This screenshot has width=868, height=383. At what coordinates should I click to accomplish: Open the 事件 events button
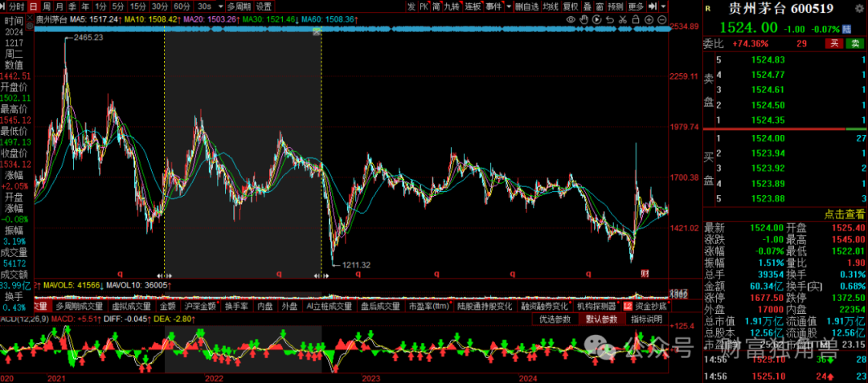click(x=493, y=6)
